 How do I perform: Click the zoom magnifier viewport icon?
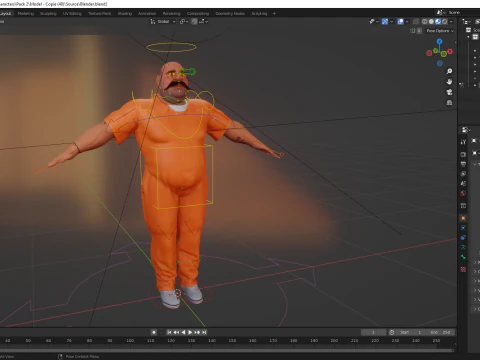pos(449,71)
